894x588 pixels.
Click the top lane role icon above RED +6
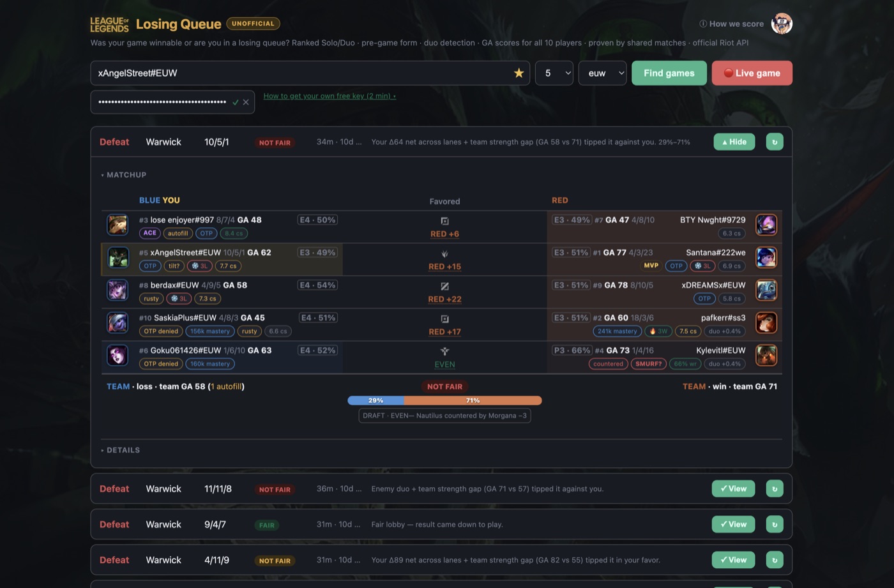(x=445, y=221)
